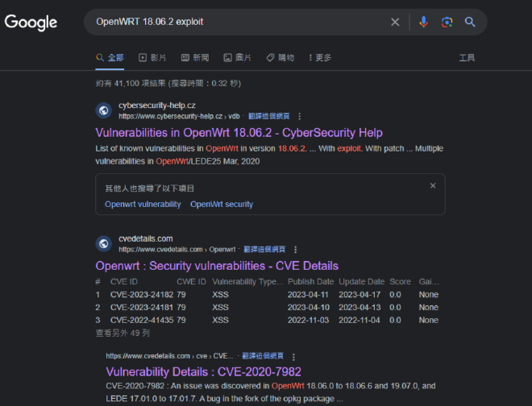Click 查看另外 49 列 text
532x406 pixels.
pos(123,333)
